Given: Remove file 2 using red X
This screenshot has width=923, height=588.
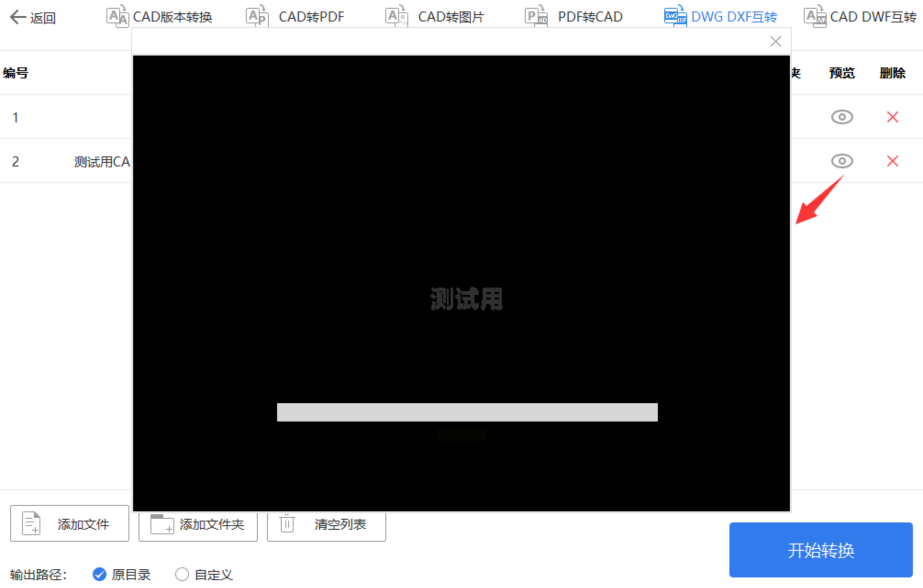Looking at the screenshot, I should [892, 161].
